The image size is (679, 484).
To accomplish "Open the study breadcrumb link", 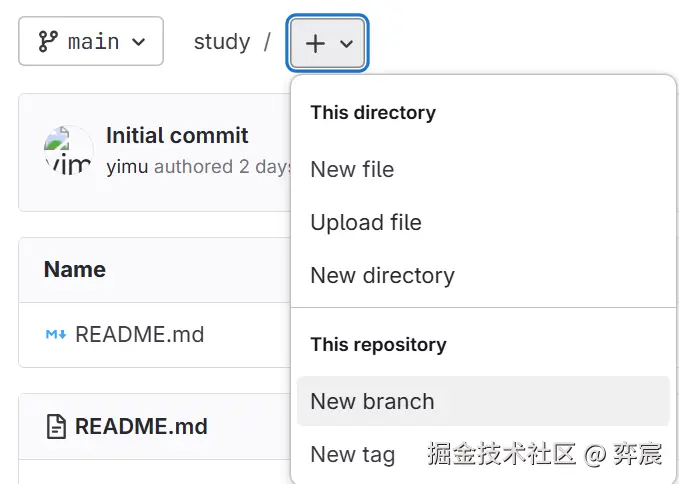I will (221, 42).
